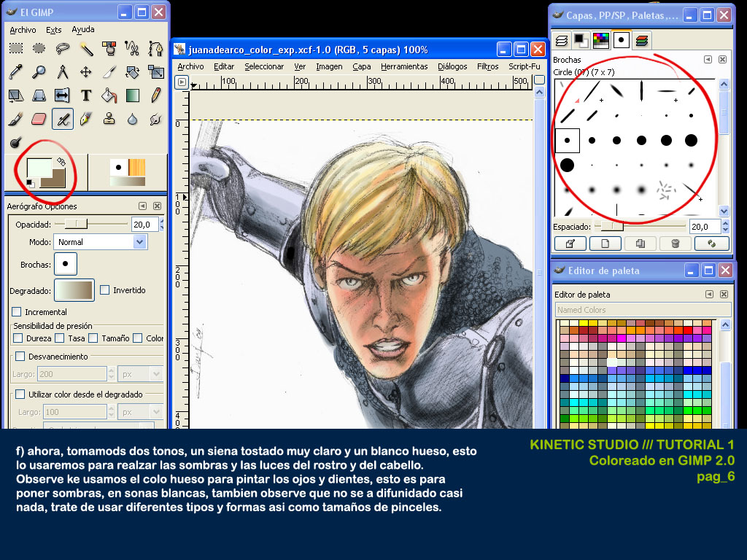The height and width of the screenshot is (560, 747).
Task: Swap foreground and background colors
Action: 61,162
